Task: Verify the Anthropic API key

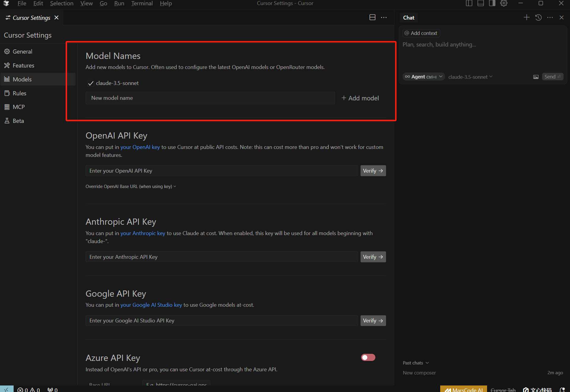Action: (x=373, y=257)
